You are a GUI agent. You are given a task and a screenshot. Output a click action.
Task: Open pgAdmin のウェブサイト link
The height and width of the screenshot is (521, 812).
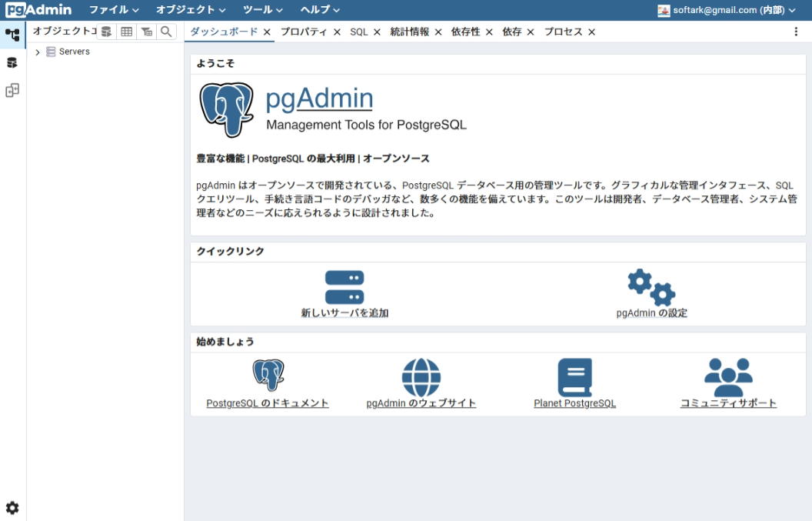click(421, 402)
